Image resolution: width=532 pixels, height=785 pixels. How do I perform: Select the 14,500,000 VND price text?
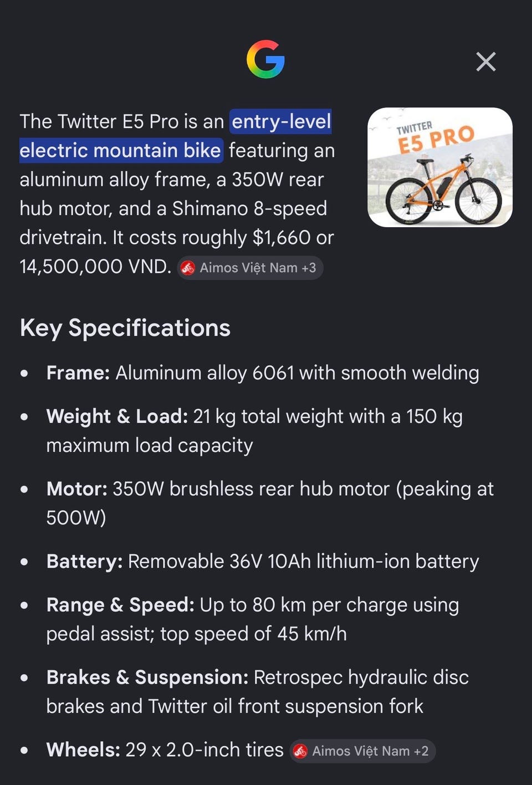click(x=95, y=266)
